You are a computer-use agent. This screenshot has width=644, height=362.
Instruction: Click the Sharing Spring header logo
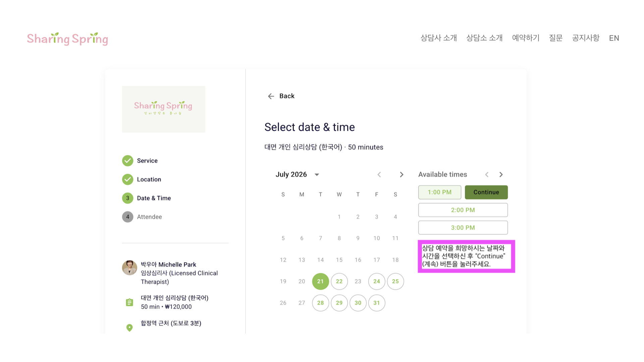click(67, 39)
